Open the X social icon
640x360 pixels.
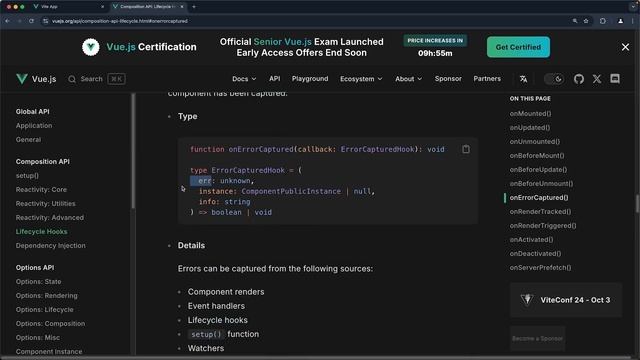597,79
